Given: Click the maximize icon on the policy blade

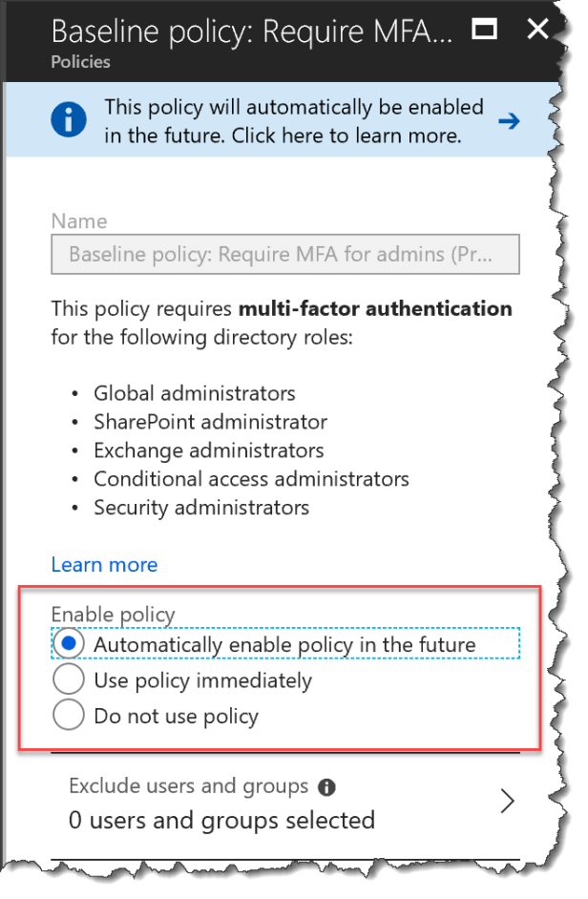Looking at the screenshot, I should (x=484, y=30).
